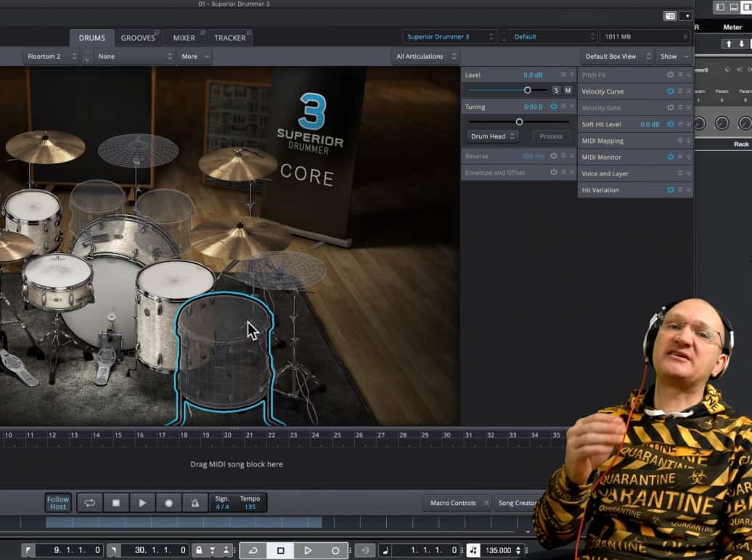Disable the MIDI Monitor power toggle
The image size is (752, 560).
(x=671, y=157)
